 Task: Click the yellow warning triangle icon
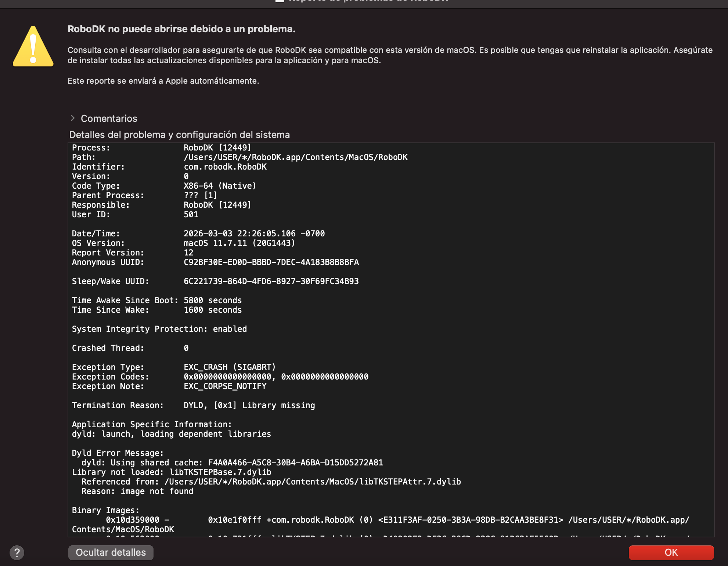(x=33, y=47)
